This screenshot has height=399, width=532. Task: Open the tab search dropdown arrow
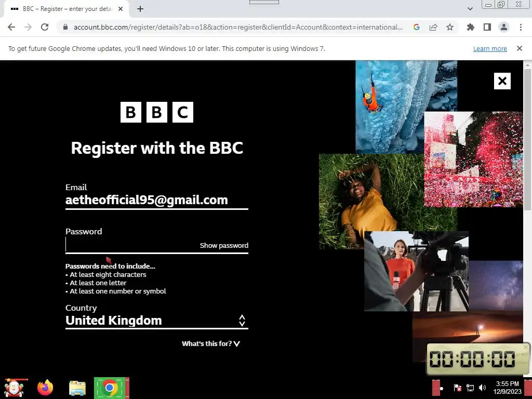coord(470,9)
